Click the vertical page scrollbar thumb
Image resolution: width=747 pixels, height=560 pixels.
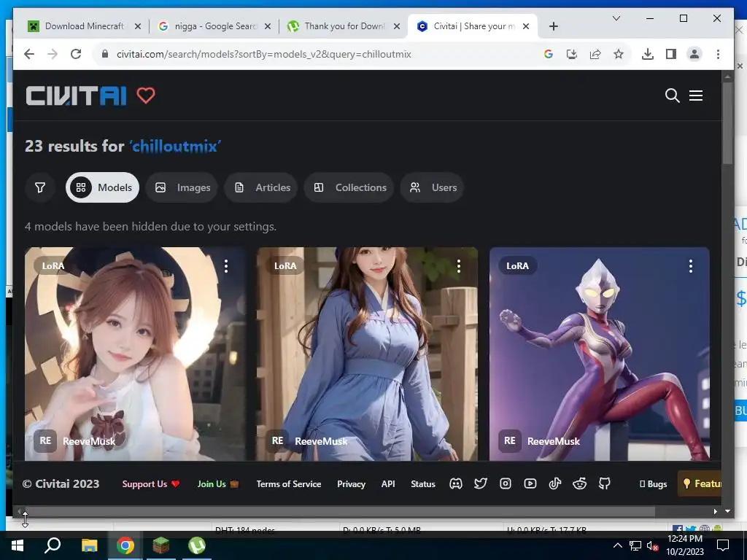pyautogui.click(x=727, y=124)
